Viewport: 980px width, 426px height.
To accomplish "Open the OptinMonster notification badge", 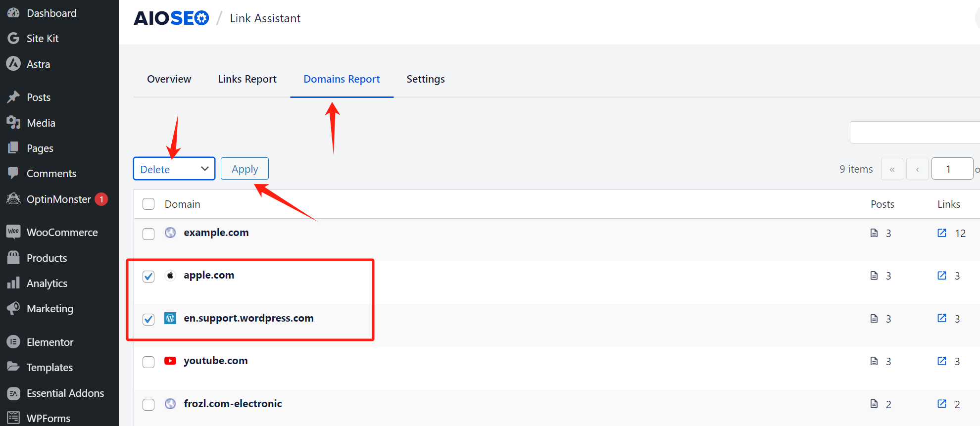I will (101, 199).
